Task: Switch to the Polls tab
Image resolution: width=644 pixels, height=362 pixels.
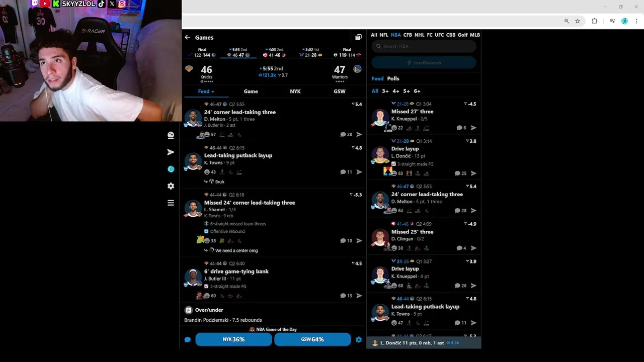Action: tap(393, 78)
